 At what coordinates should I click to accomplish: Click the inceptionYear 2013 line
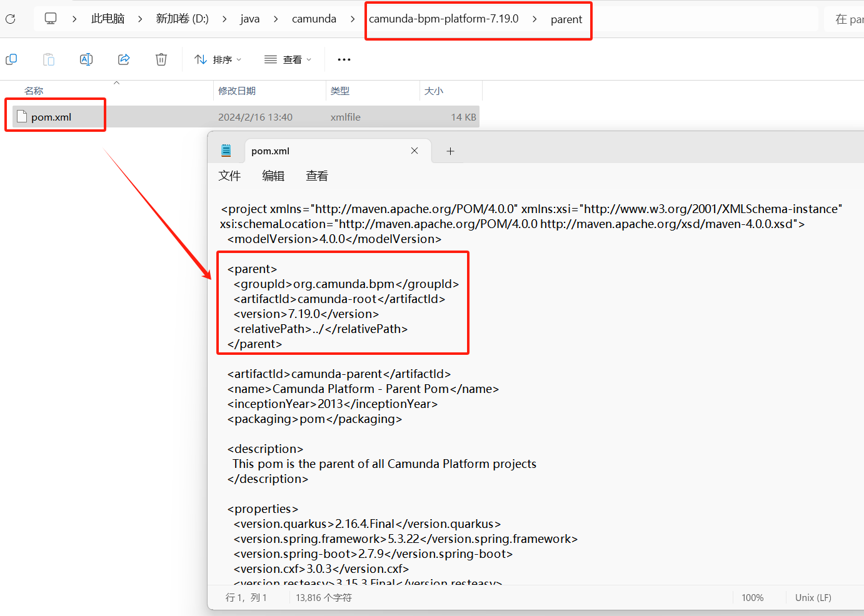333,404
